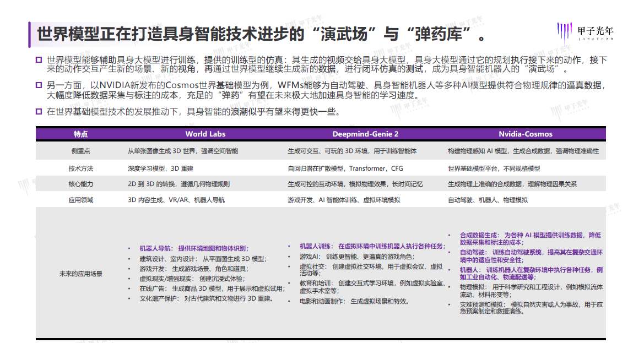Screen dimensions: 644x343
Task: Click the line "物理模拟：用于科学研究和工程设计"
Action: [x=532, y=291]
